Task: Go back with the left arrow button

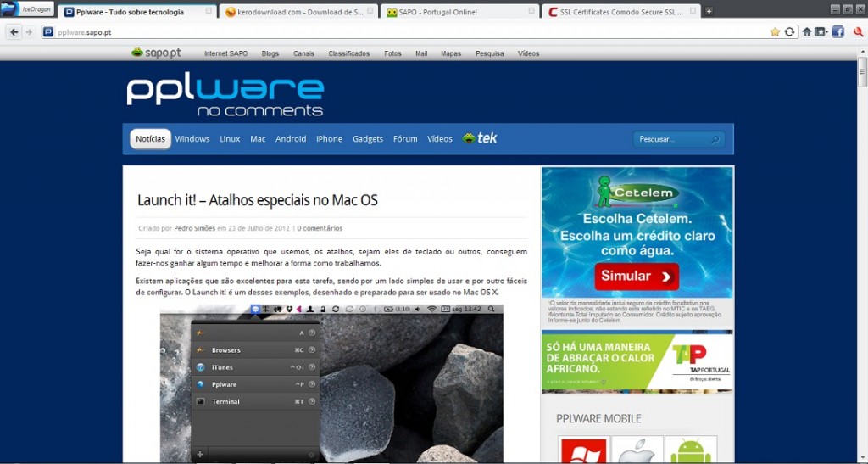Action: coord(14,32)
